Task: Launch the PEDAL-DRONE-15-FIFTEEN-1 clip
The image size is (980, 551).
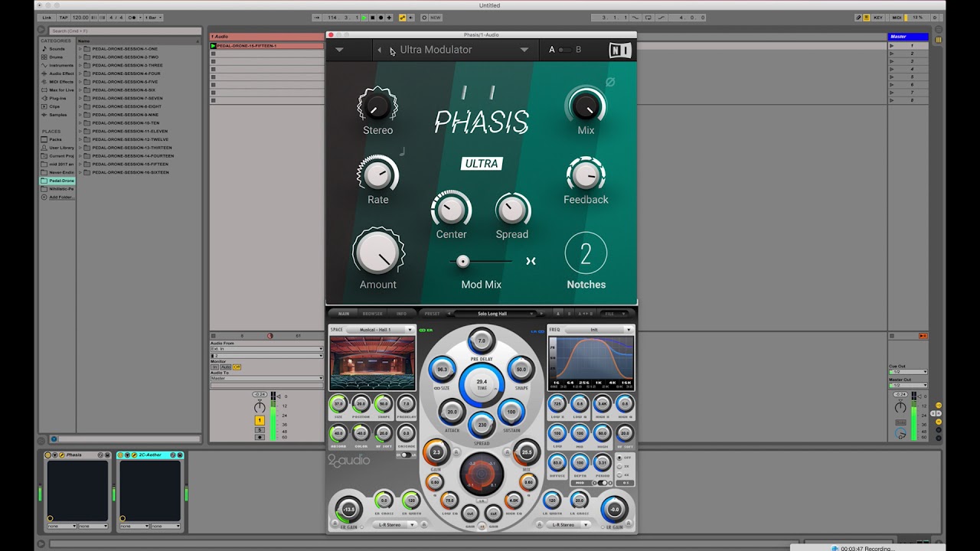Action: pos(214,46)
